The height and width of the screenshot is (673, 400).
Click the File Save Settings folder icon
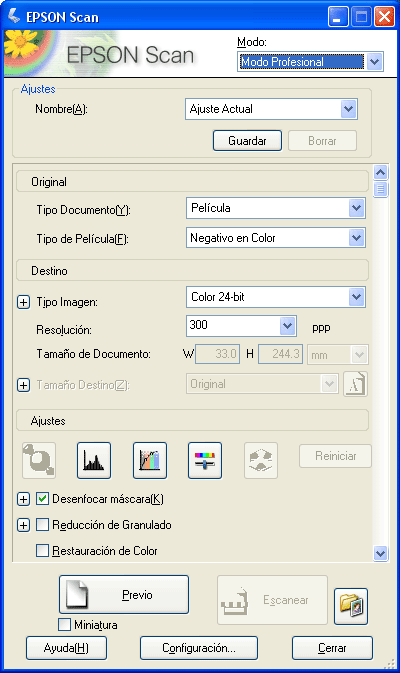[x=351, y=606]
